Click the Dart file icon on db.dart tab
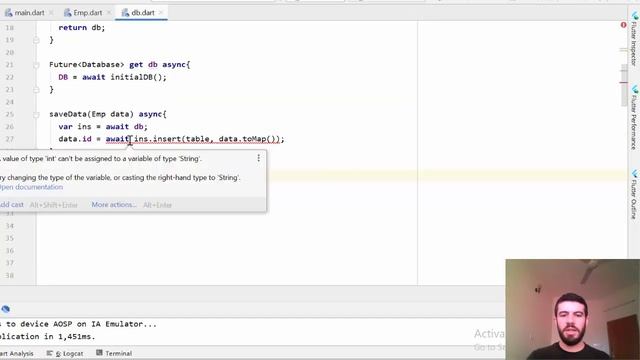 pyautogui.click(x=125, y=13)
